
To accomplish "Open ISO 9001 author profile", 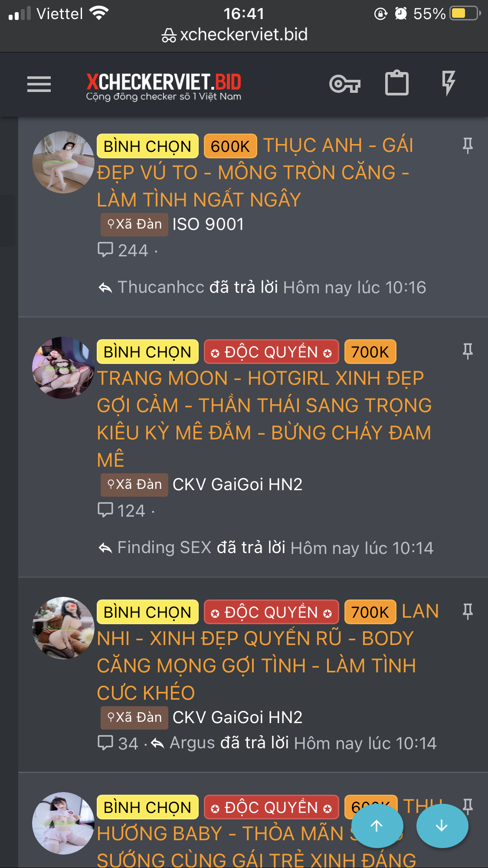I will click(x=208, y=224).
